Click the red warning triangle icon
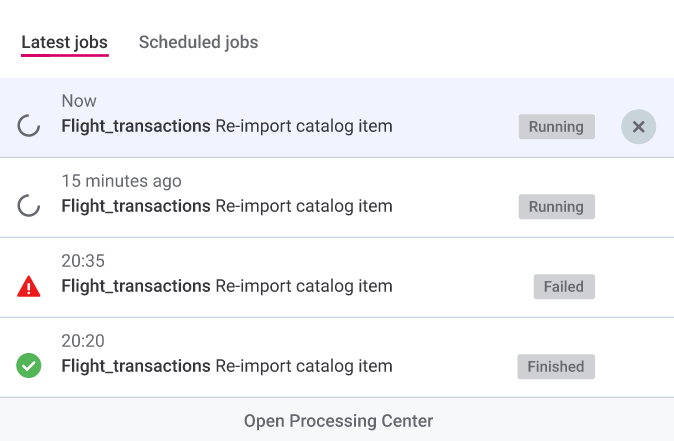The height and width of the screenshot is (441, 674). (x=29, y=287)
